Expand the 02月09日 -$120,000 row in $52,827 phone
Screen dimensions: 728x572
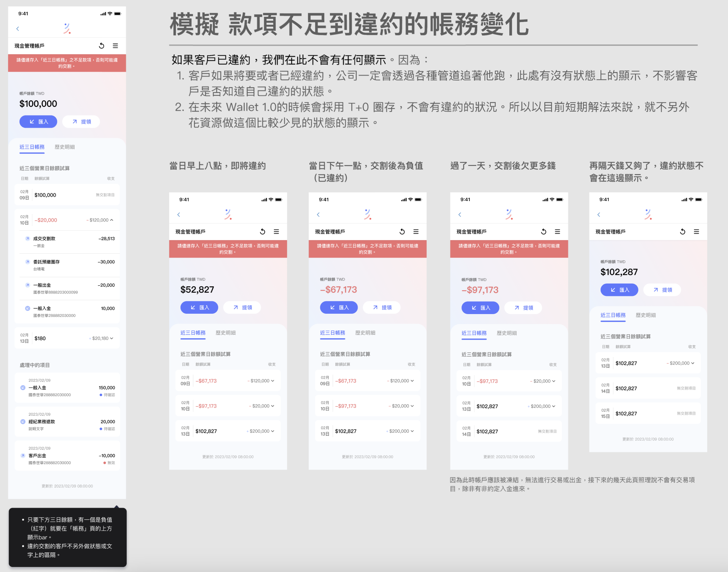(272, 381)
